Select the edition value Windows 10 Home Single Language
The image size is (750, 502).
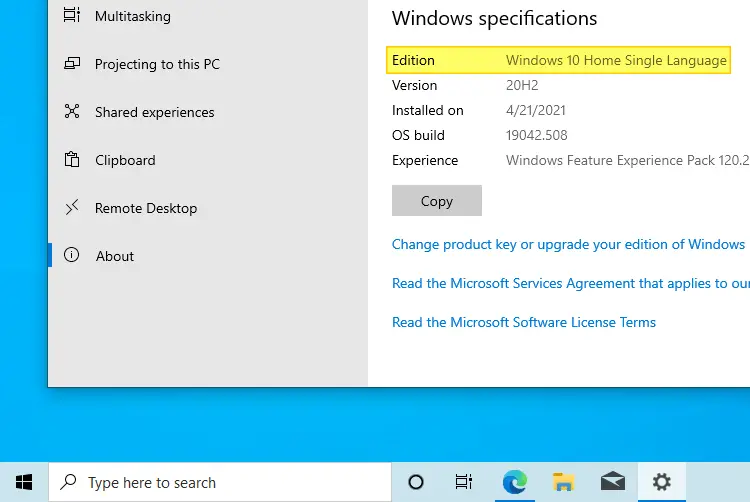pos(616,60)
